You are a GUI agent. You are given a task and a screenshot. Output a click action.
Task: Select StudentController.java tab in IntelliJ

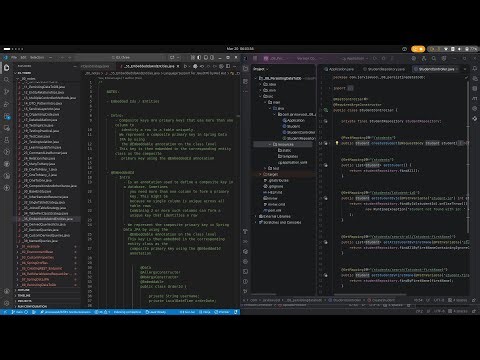pyautogui.click(x=436, y=69)
